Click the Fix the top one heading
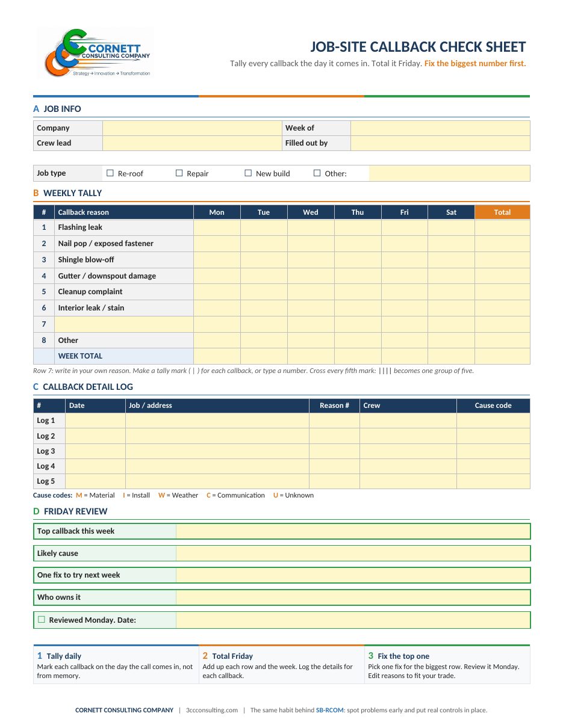This screenshot has width=563, height=728. [x=403, y=656]
